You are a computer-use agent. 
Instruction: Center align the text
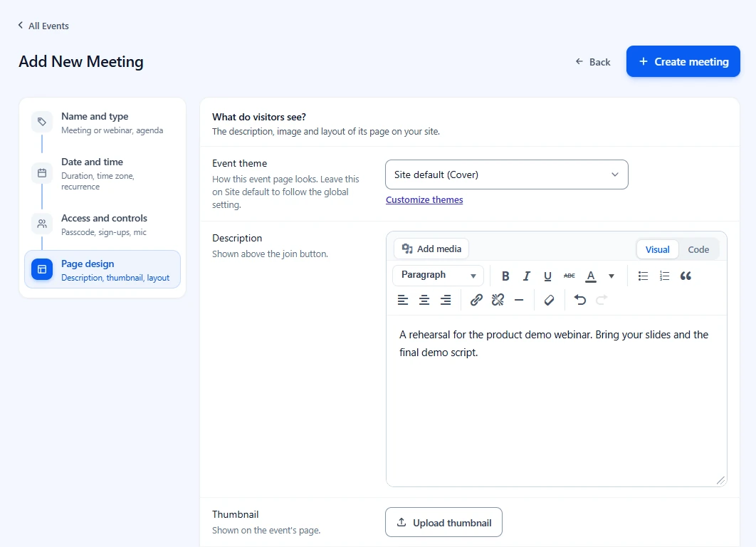424,300
